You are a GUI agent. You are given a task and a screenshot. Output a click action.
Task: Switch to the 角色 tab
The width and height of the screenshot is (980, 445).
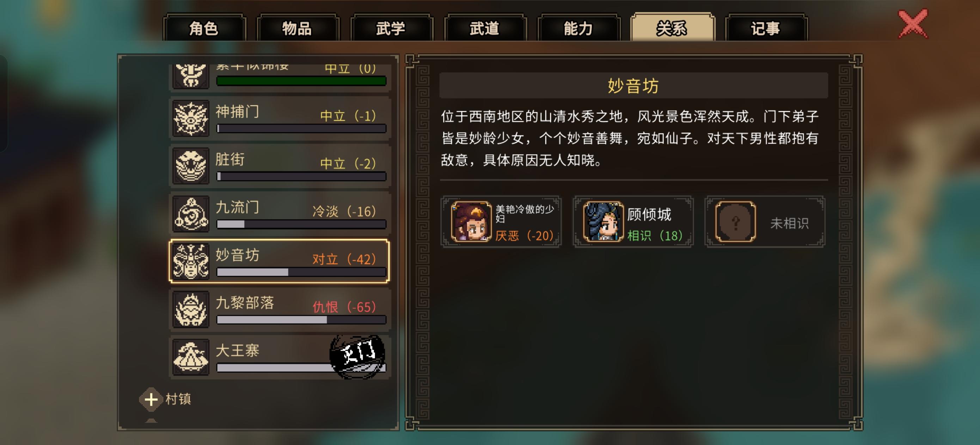coord(204,28)
